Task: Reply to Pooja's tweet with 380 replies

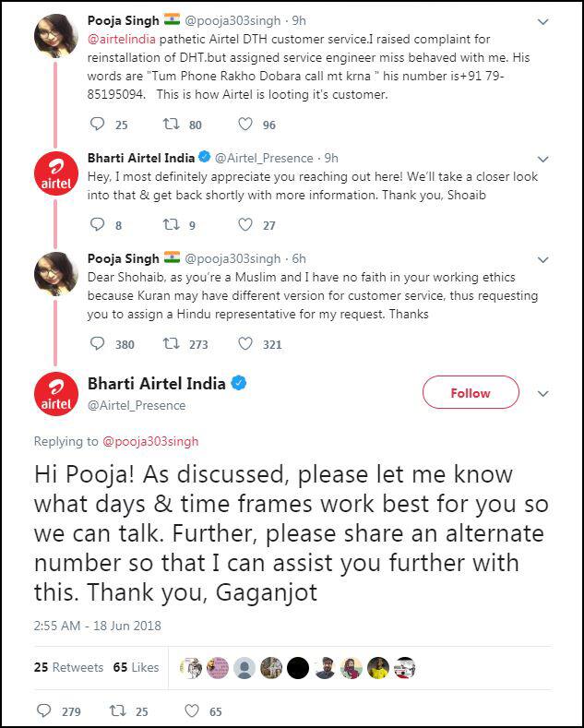Action: [100, 344]
